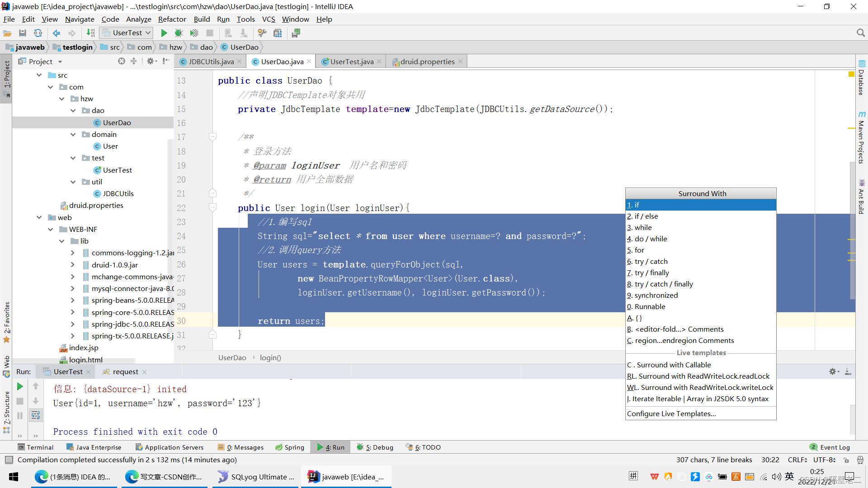Image resolution: width=868 pixels, height=488 pixels.
Task: Click the Debug bug icon in toolbar
Action: 179,33
